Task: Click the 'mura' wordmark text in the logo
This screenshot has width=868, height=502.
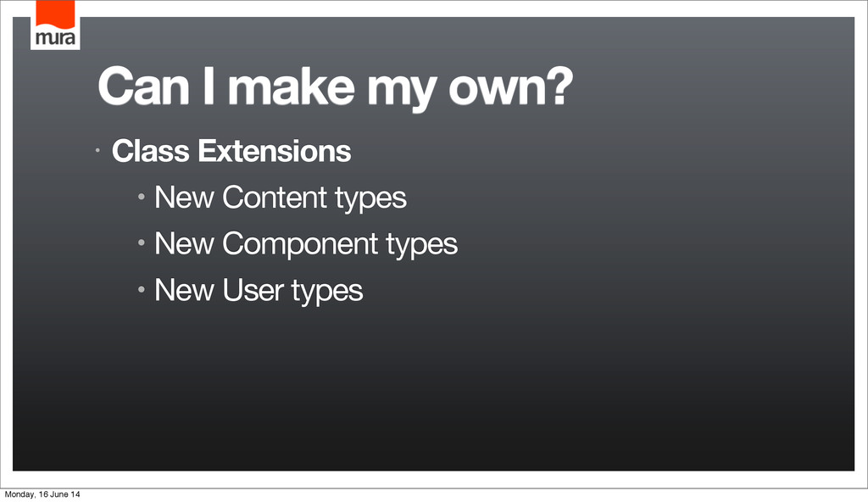Action: pyautogui.click(x=55, y=37)
